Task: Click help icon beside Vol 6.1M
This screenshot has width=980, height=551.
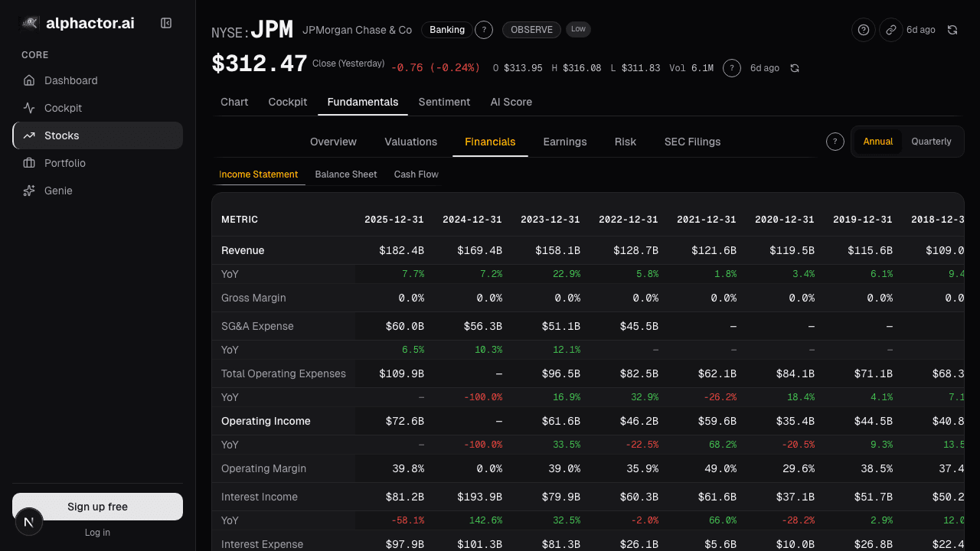Action: click(x=732, y=68)
